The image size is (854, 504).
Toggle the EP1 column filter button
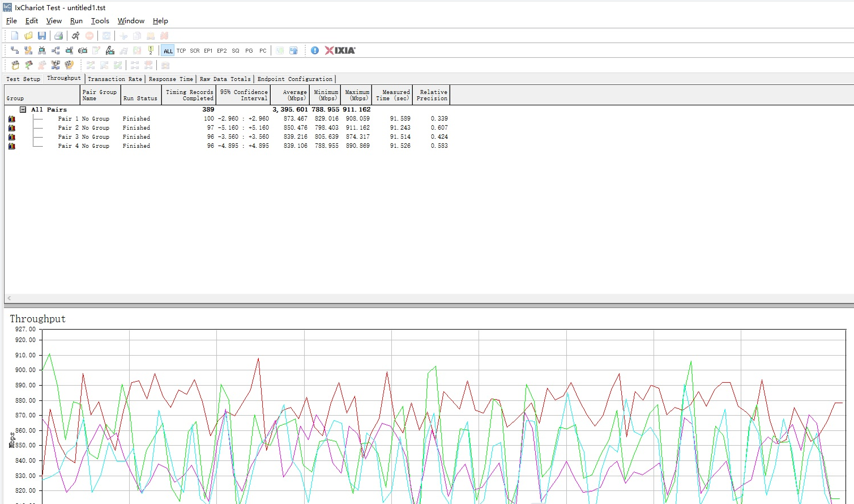[208, 51]
